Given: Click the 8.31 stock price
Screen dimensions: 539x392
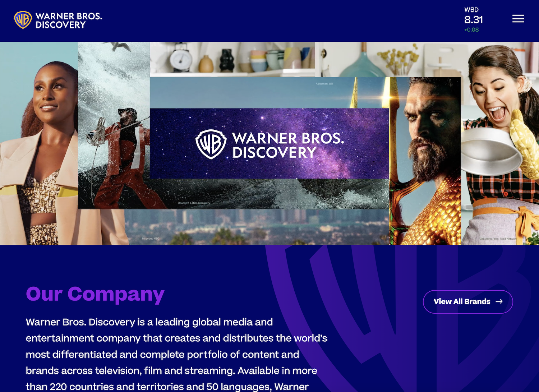Looking at the screenshot, I should point(474,20).
